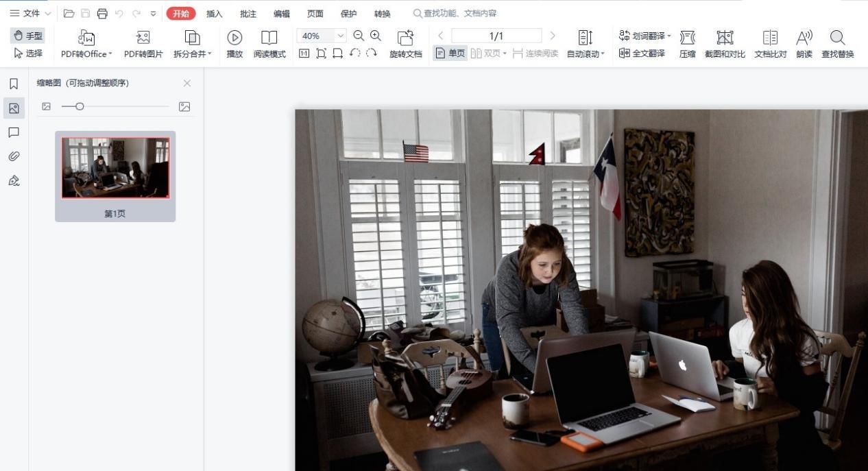This screenshot has height=471, width=868.
Task: Click the 压缩 compress button
Action: coord(687,44)
